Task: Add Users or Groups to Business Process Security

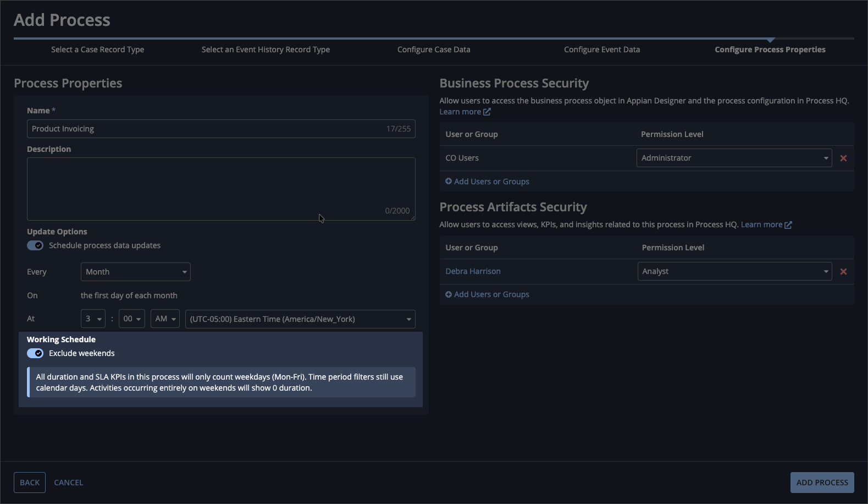Action: [x=491, y=182]
